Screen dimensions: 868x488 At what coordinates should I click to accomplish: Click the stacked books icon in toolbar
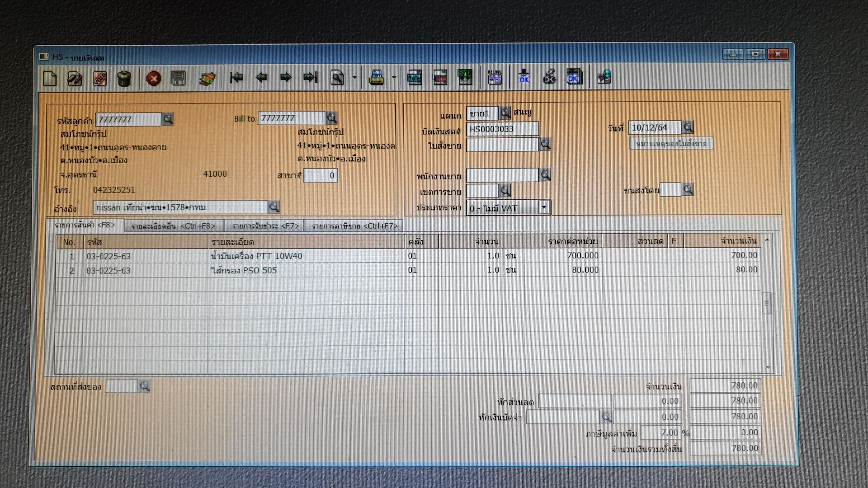(208, 79)
